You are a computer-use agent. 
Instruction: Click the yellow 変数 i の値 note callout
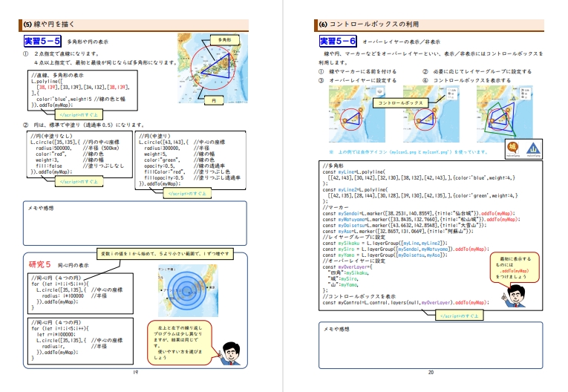click(x=165, y=254)
